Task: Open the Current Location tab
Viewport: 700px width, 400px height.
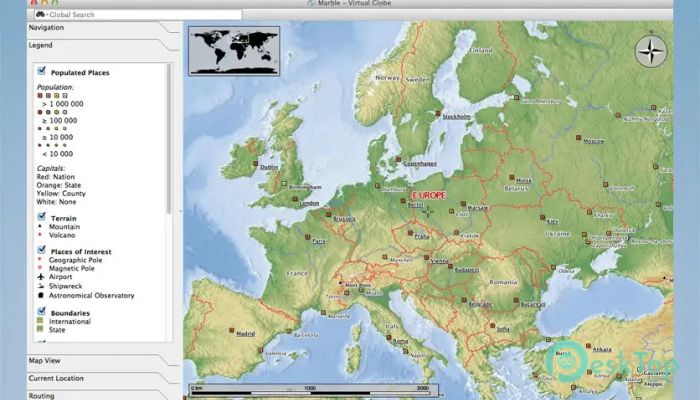Action: click(x=56, y=378)
